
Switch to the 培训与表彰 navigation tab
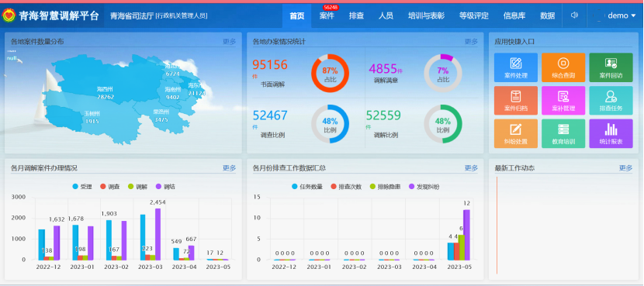click(x=426, y=16)
